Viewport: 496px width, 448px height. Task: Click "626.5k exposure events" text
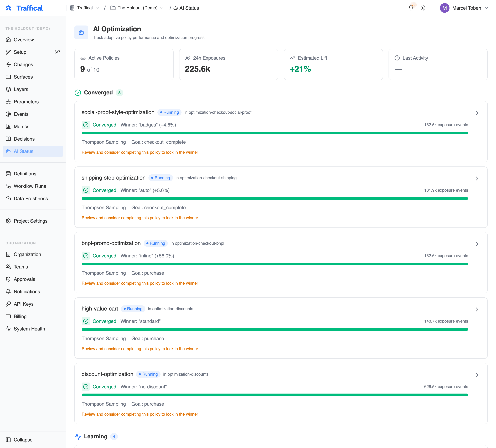pos(446,387)
